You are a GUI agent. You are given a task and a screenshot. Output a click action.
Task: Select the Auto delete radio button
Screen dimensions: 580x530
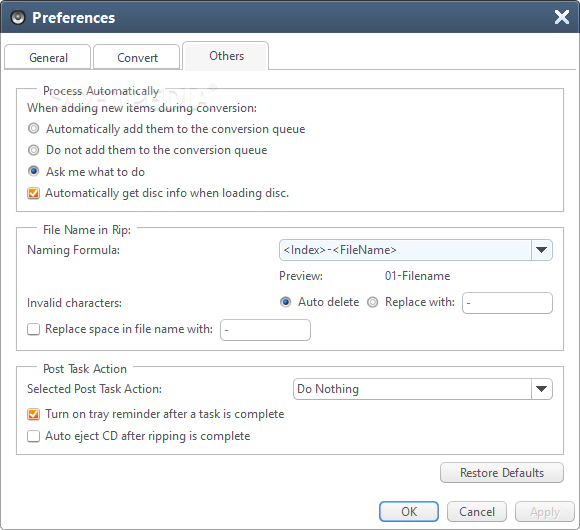tap(286, 302)
